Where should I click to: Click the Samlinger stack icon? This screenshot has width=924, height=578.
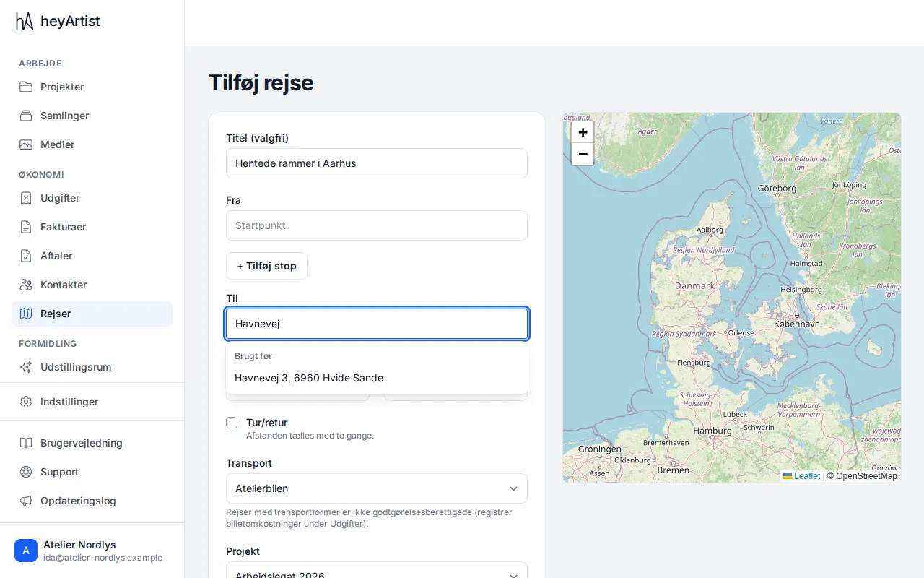tap(26, 116)
